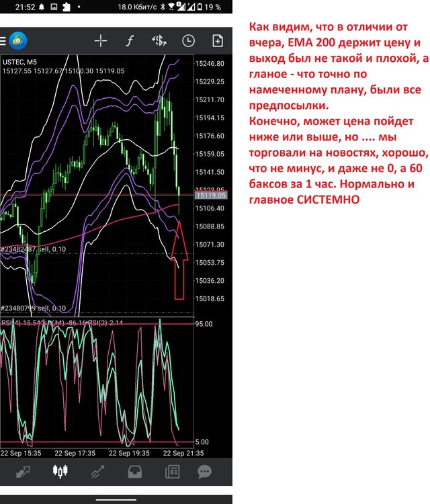Screen dimensions: 430x504
Task: Tap the 18.0 Кбит/с network speed text
Action: point(137,7)
